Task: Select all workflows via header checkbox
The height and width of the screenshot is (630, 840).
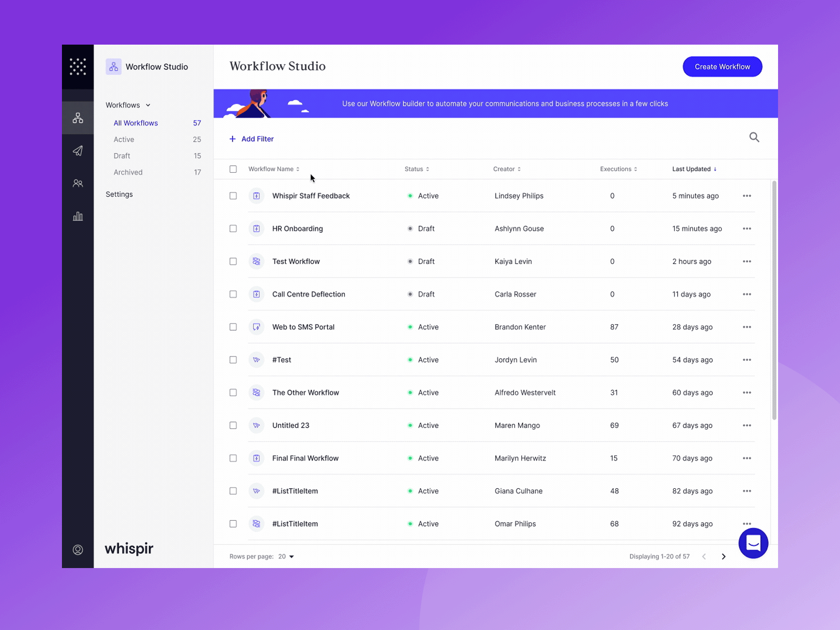Action: click(233, 169)
